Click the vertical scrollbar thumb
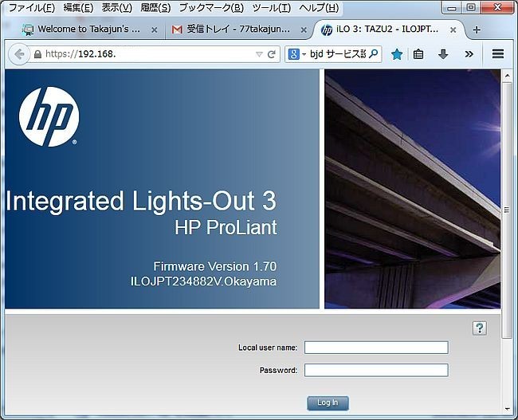518x420 pixels. [x=507, y=210]
